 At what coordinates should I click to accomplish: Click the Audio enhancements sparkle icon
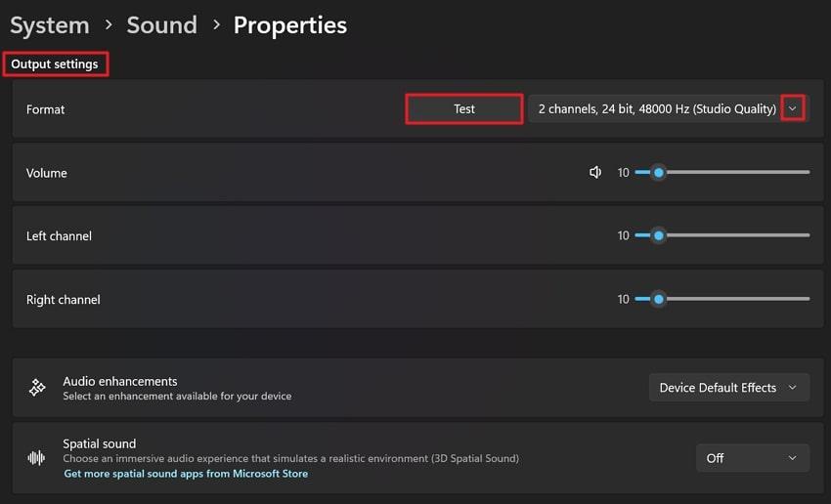[x=37, y=388]
